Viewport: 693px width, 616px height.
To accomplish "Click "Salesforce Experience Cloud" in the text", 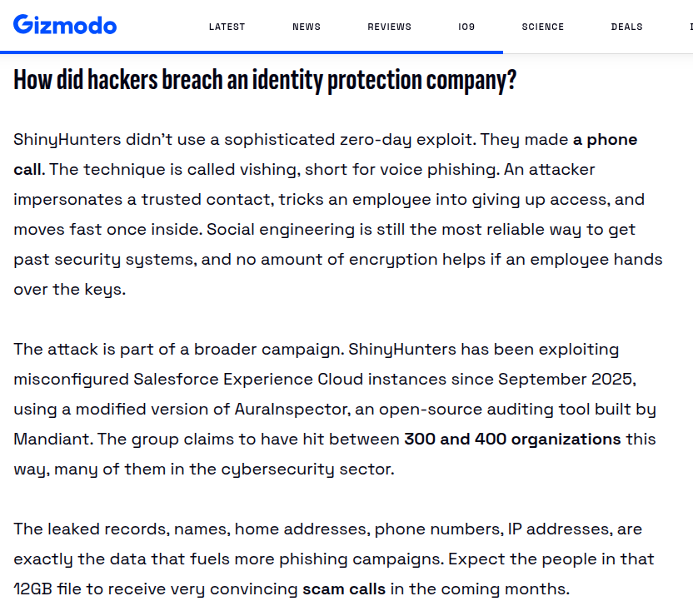I will coord(290,380).
